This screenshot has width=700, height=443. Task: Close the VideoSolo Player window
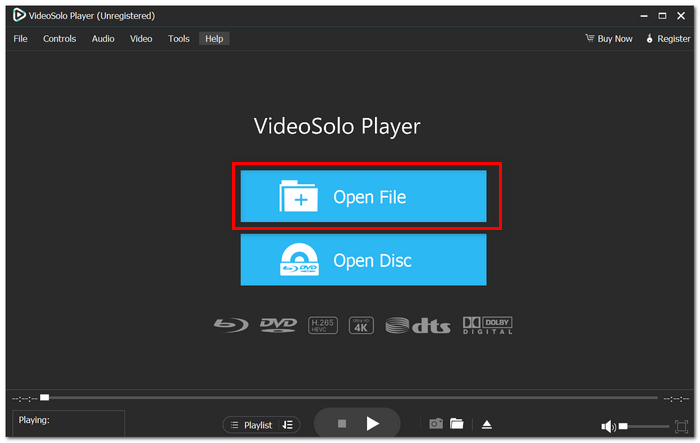tap(681, 16)
